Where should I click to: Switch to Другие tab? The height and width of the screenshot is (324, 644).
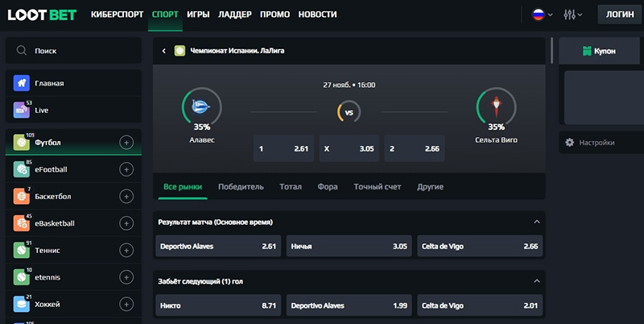click(430, 187)
